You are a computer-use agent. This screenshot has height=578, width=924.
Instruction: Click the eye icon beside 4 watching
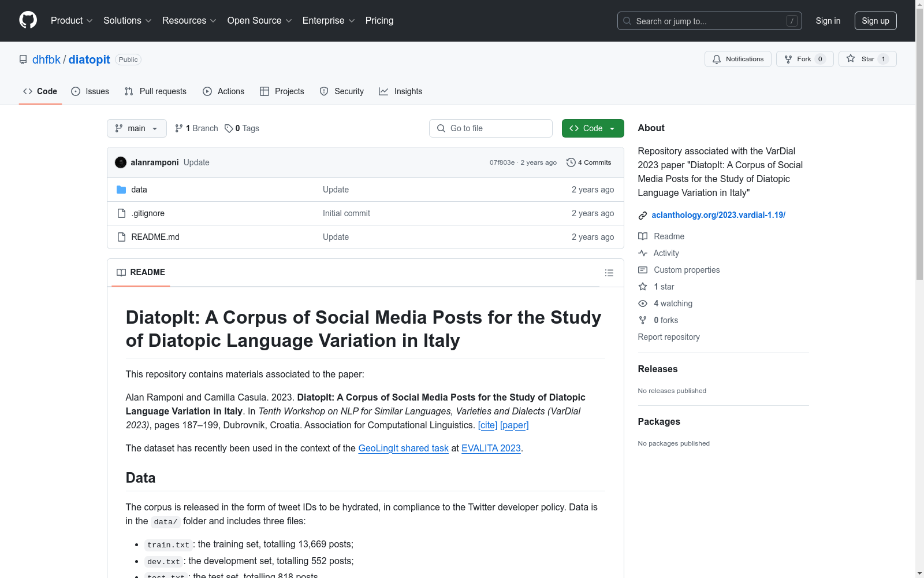tap(643, 303)
